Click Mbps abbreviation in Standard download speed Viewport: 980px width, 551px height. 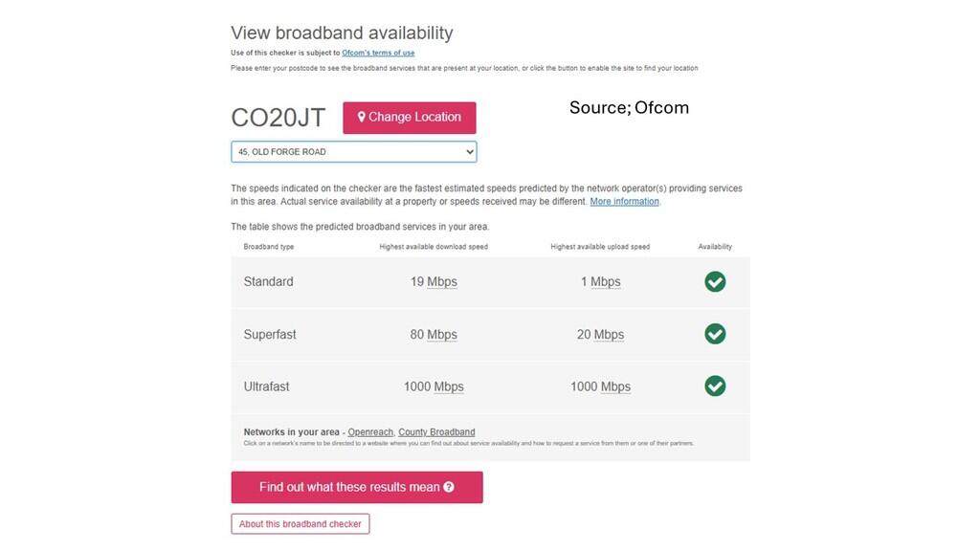click(442, 282)
